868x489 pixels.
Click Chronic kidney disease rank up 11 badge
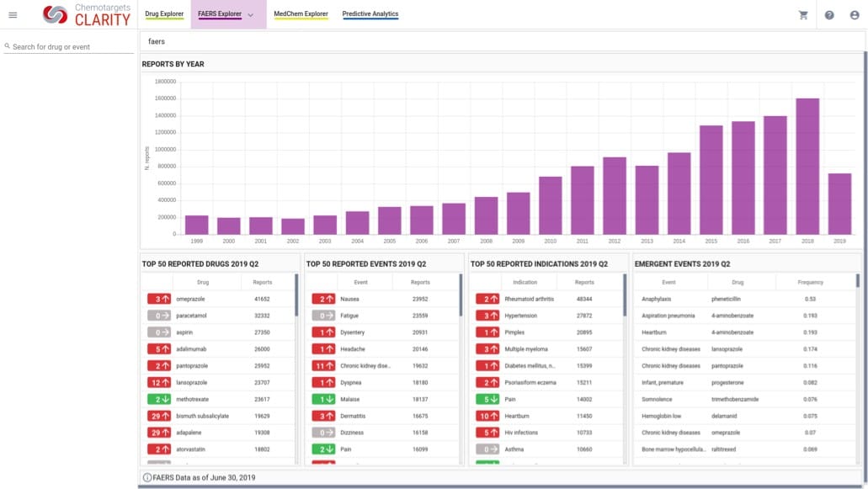[323, 365]
